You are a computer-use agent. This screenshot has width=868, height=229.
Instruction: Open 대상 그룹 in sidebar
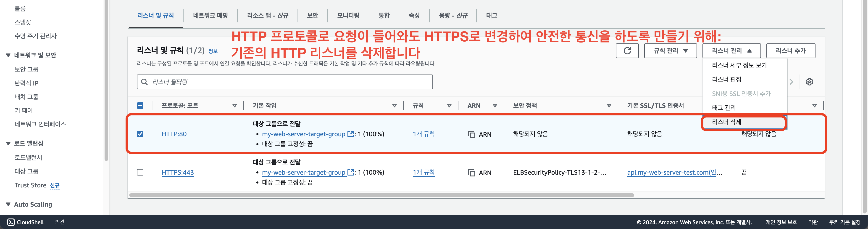point(26,171)
